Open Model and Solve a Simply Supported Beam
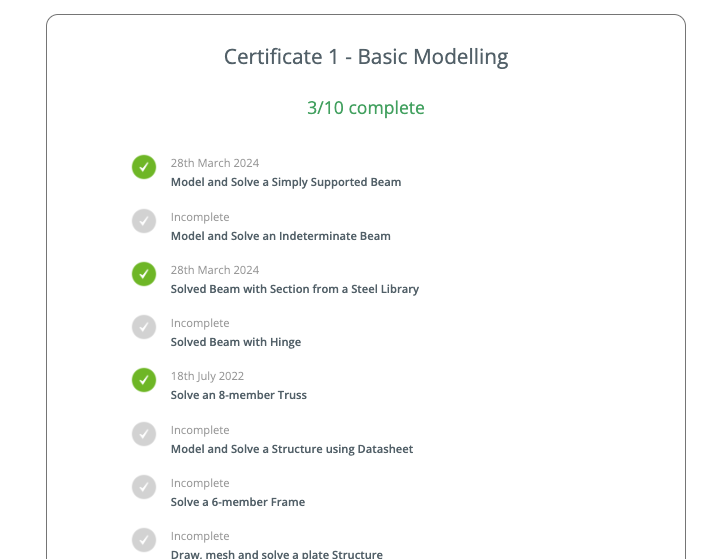The image size is (719, 559). point(286,182)
